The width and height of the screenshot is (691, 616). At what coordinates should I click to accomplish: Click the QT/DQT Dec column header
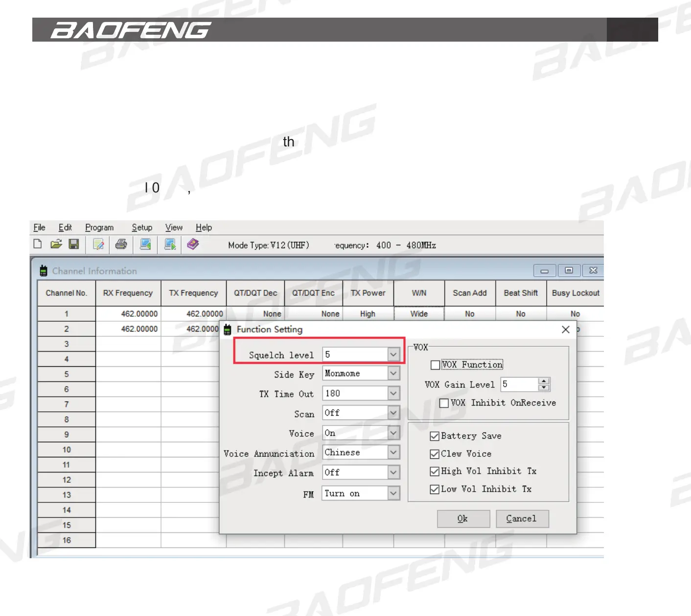pyautogui.click(x=255, y=293)
